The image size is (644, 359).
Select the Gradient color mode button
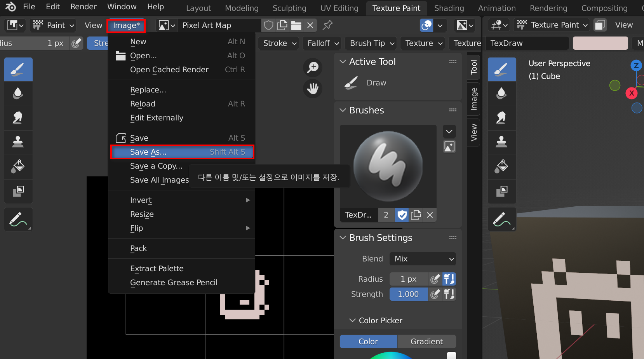tap(426, 342)
